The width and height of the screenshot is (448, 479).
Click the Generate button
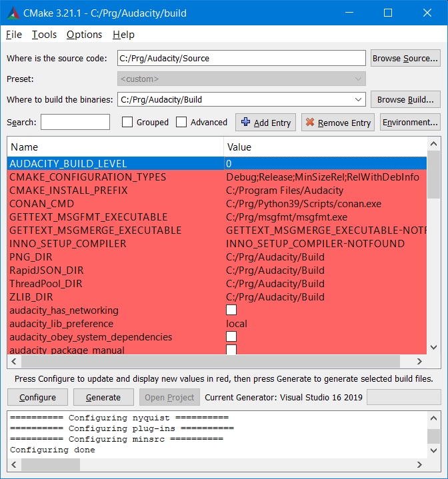point(103,397)
